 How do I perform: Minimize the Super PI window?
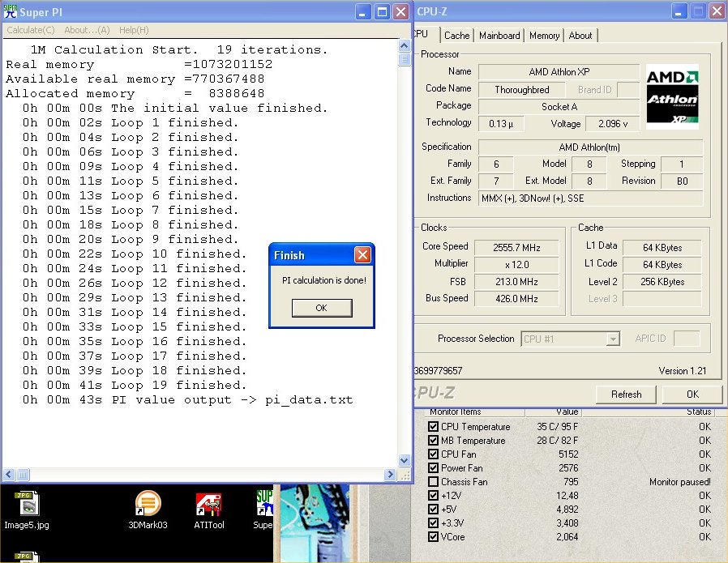(x=362, y=11)
